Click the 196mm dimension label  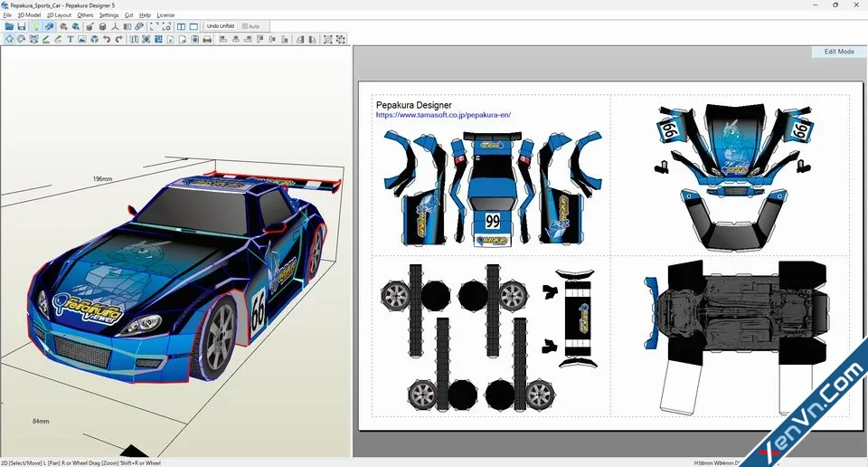(x=102, y=179)
